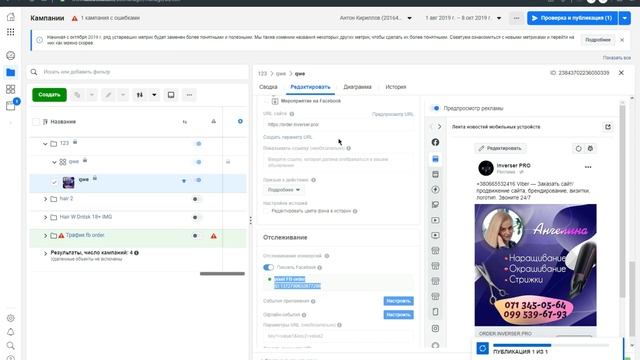The image size is (640, 360).
Task: Open the Подробнее call-to-action dropdown
Action: click(x=284, y=190)
